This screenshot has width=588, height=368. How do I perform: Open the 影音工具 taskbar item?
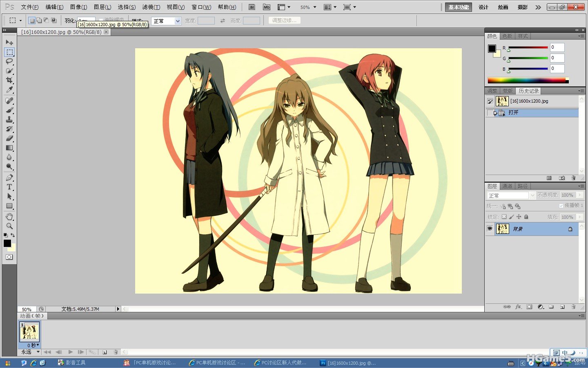pyautogui.click(x=72, y=363)
